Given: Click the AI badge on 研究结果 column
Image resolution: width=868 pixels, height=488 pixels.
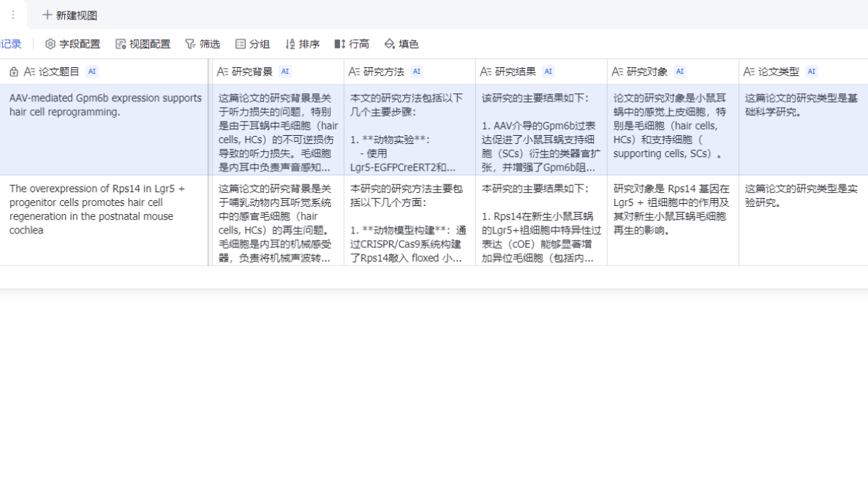Looking at the screenshot, I should coord(548,71).
